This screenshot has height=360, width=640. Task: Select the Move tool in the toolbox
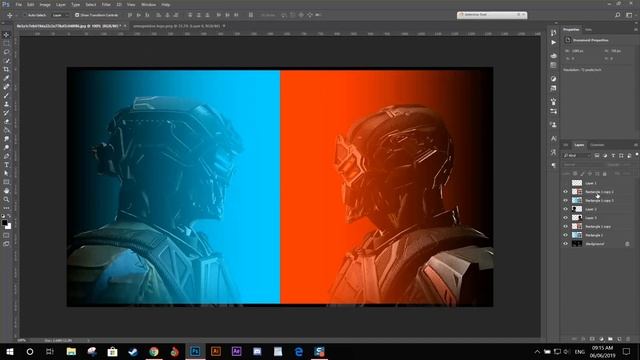point(6,35)
